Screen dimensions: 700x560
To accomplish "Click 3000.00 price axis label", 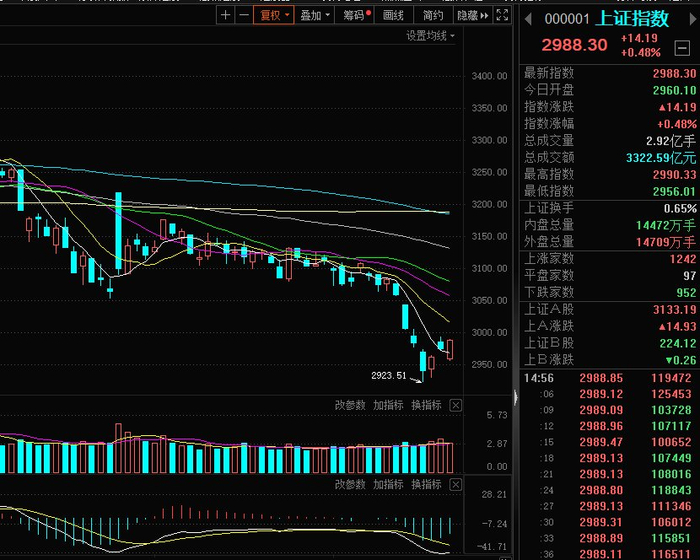I will click(489, 333).
